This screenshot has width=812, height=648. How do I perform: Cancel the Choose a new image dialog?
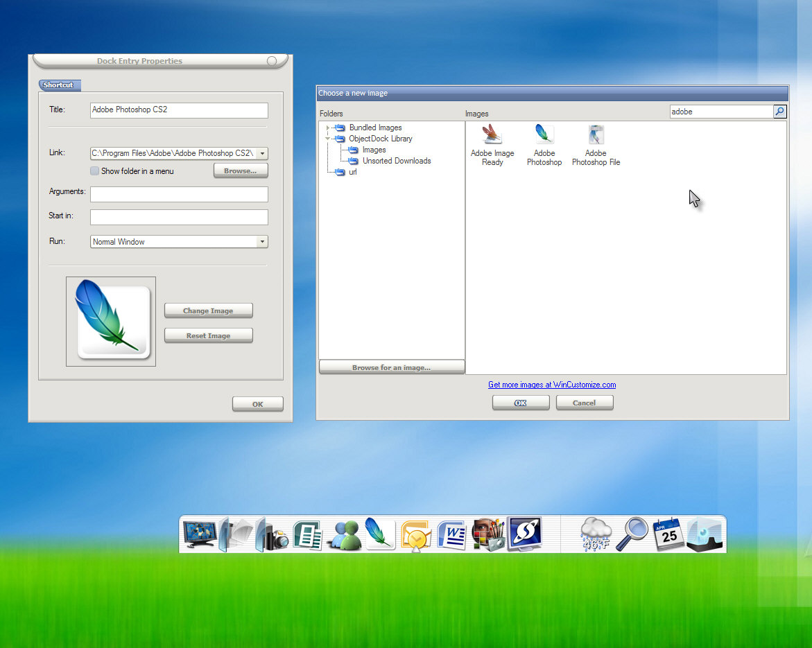(585, 403)
